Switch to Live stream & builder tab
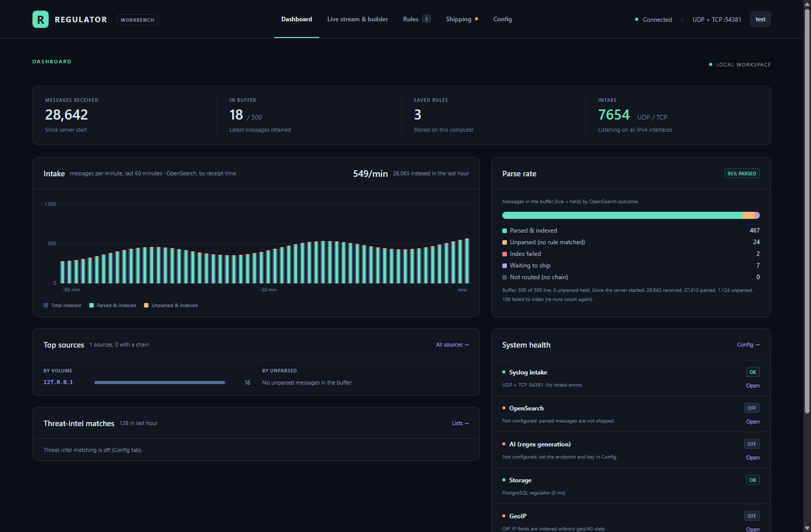 coord(357,19)
